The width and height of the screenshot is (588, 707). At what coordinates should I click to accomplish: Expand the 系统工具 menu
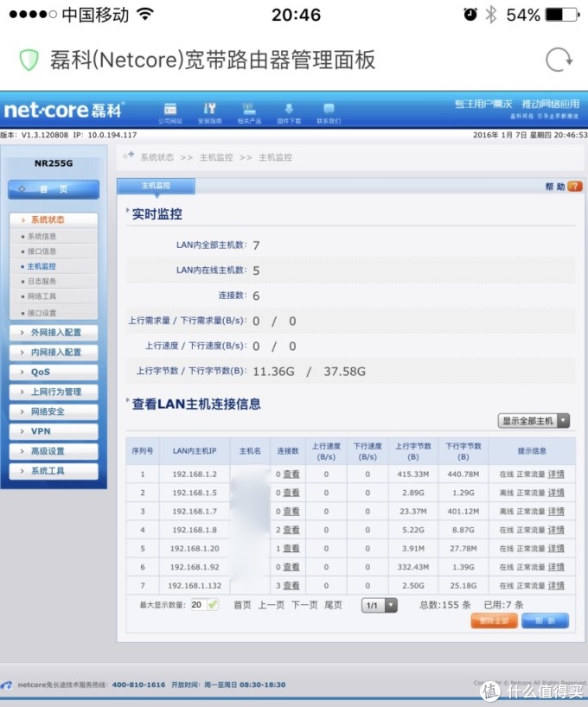coord(54,471)
